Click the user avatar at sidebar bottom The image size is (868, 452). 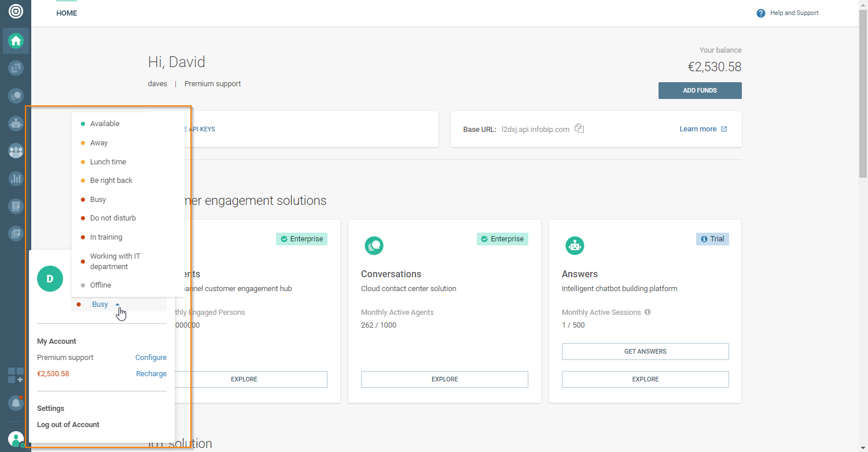click(16, 439)
